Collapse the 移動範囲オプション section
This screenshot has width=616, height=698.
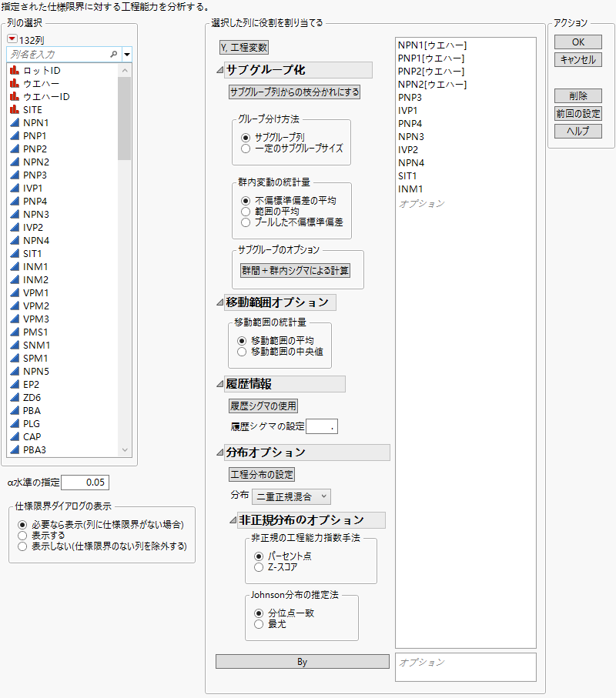point(219,302)
